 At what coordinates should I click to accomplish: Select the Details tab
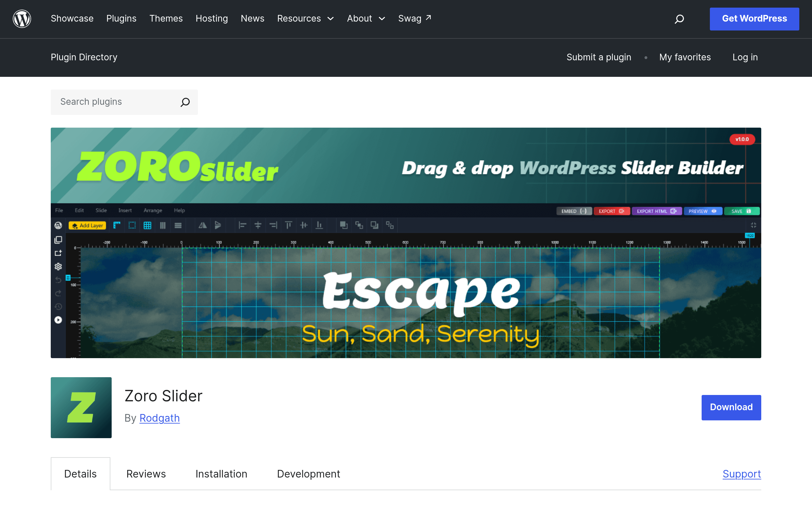tap(80, 474)
